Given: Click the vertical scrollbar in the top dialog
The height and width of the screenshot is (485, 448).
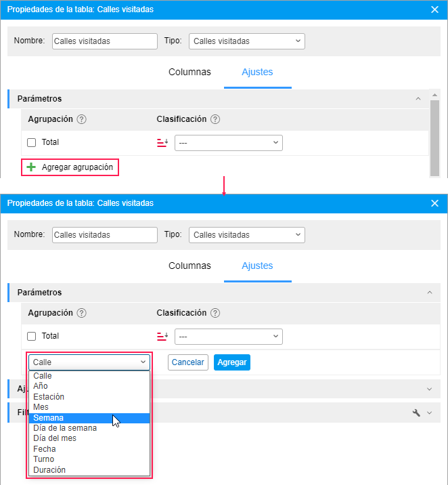Looking at the screenshot, I should [435, 135].
